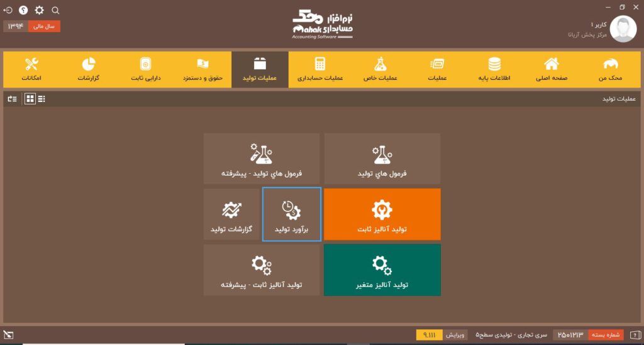The width and height of the screenshot is (644, 345).
Task: Open برآورد تولید tile
Action: click(292, 214)
